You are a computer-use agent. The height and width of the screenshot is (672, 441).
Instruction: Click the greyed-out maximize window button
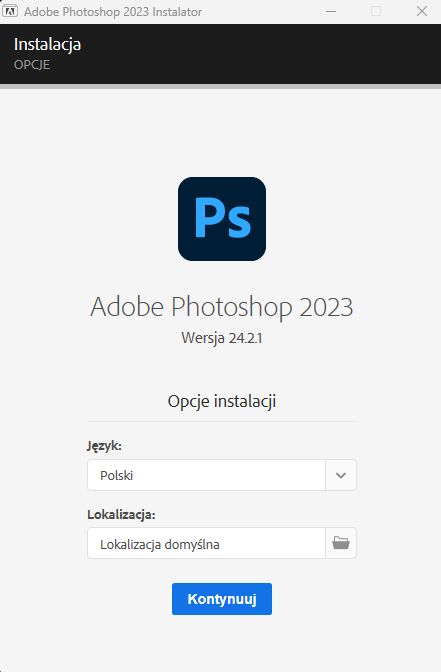[376, 11]
